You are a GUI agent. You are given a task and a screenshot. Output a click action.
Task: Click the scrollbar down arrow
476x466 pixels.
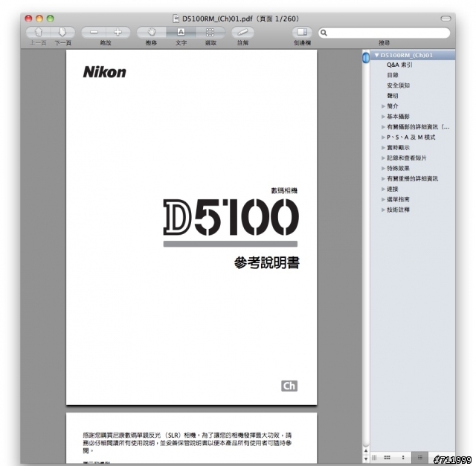[366, 459]
